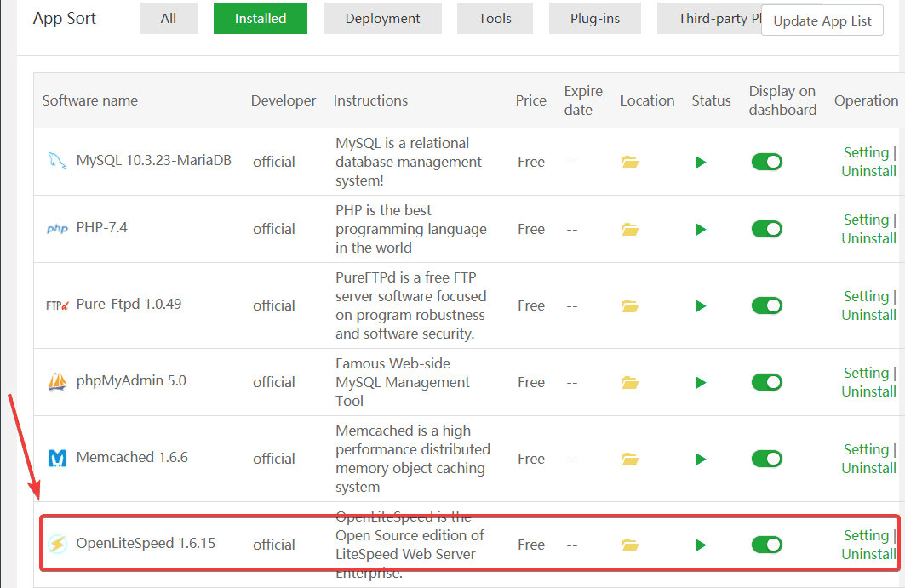Click Uninstall for Pure-Ftpd 1.0.49
This screenshot has width=905, height=588.
(x=868, y=315)
